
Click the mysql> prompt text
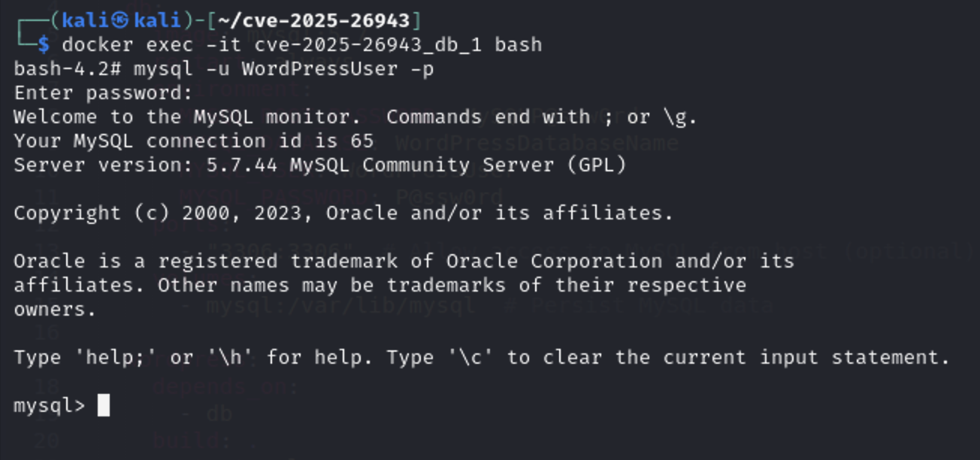50,406
